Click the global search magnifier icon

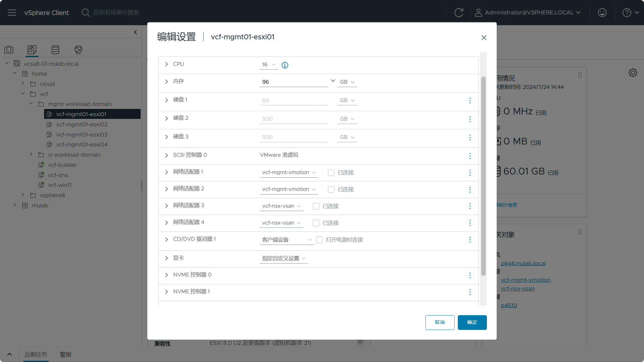tap(86, 13)
